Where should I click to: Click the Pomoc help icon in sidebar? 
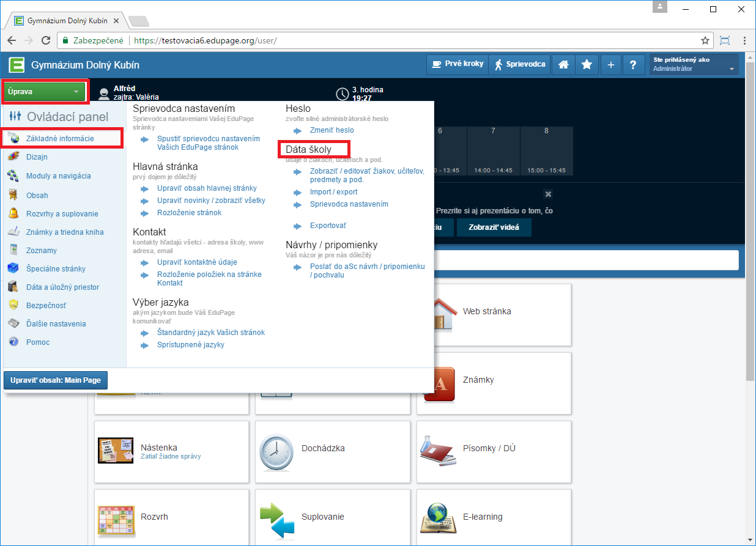coord(13,342)
